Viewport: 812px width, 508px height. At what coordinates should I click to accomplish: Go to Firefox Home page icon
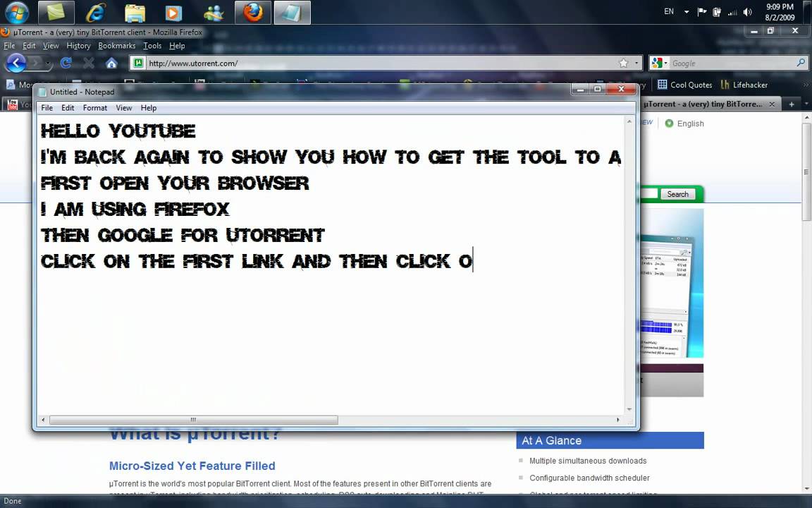111,64
